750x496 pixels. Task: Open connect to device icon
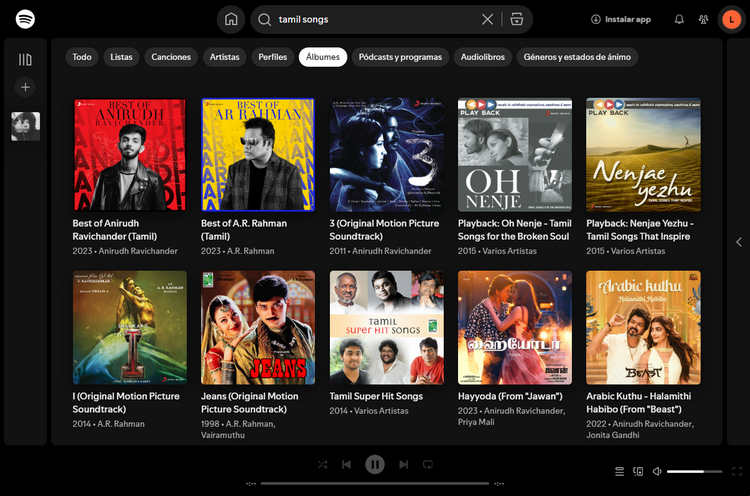[638, 472]
